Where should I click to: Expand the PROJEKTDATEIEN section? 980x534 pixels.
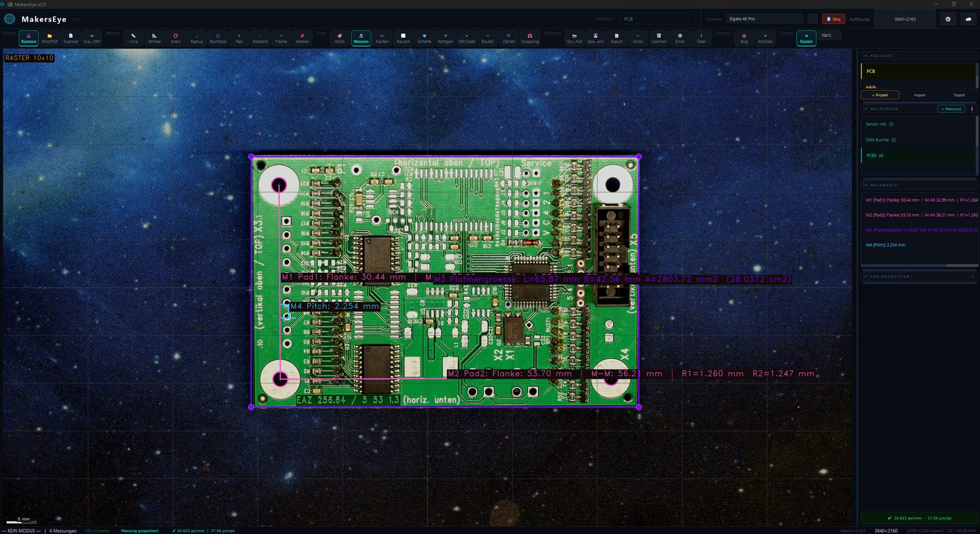pos(866,276)
